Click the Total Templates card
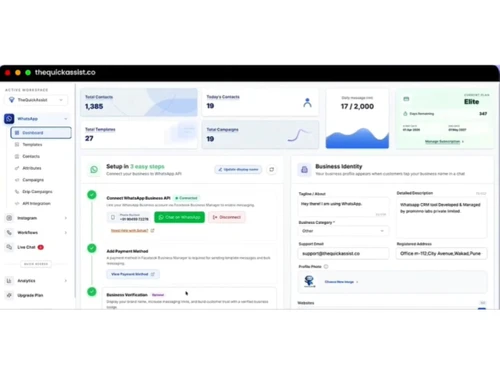 pos(139,135)
